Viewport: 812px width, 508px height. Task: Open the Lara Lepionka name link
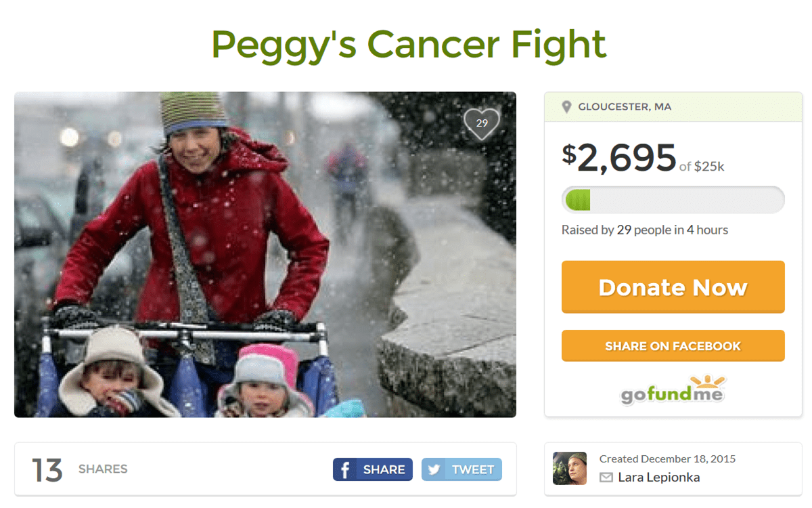click(658, 478)
